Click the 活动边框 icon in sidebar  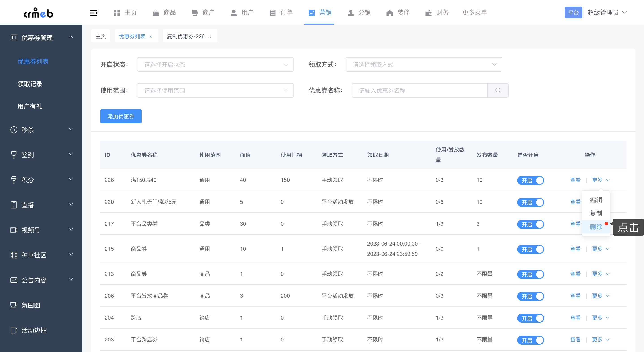[14, 330]
